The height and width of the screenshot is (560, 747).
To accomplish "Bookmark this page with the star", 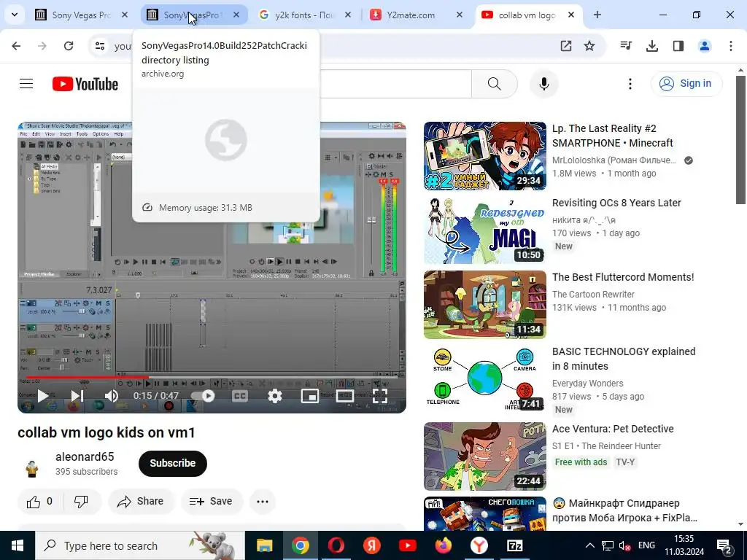I will [x=589, y=46].
